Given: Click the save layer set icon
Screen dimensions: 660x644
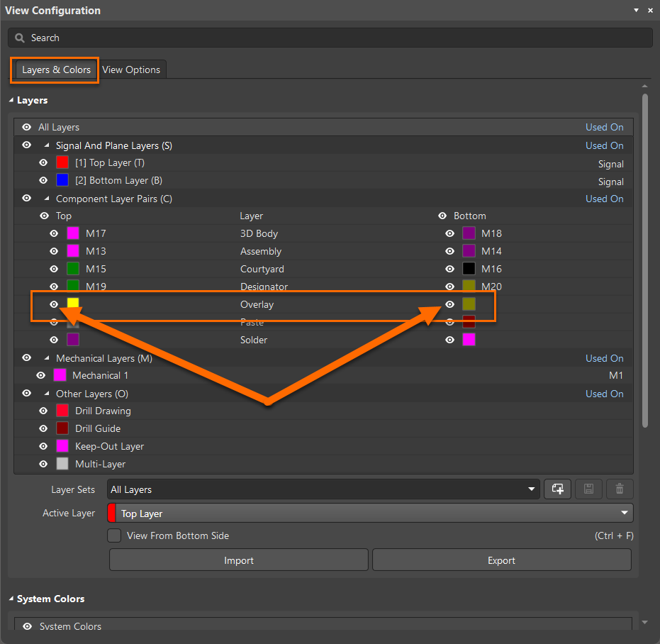Looking at the screenshot, I should coord(588,489).
